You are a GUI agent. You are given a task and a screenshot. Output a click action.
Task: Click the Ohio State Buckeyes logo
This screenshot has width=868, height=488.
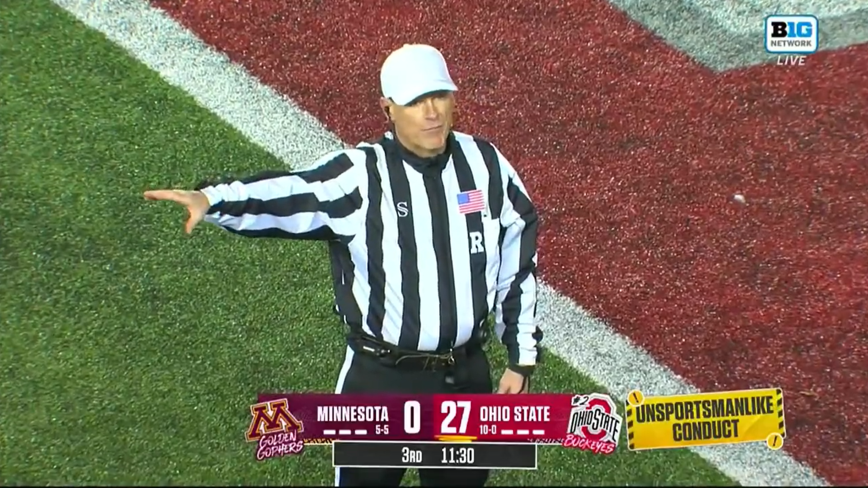[x=594, y=423]
